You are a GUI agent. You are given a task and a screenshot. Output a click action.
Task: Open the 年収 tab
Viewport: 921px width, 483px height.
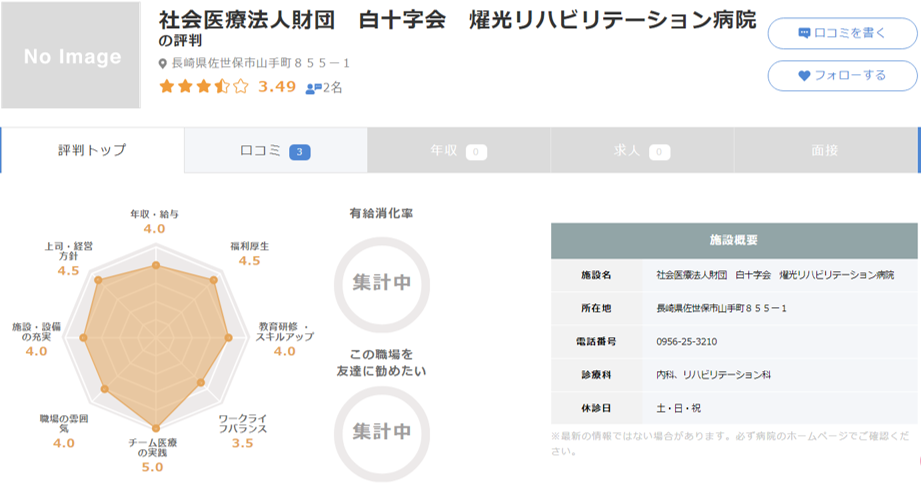pyautogui.click(x=459, y=150)
